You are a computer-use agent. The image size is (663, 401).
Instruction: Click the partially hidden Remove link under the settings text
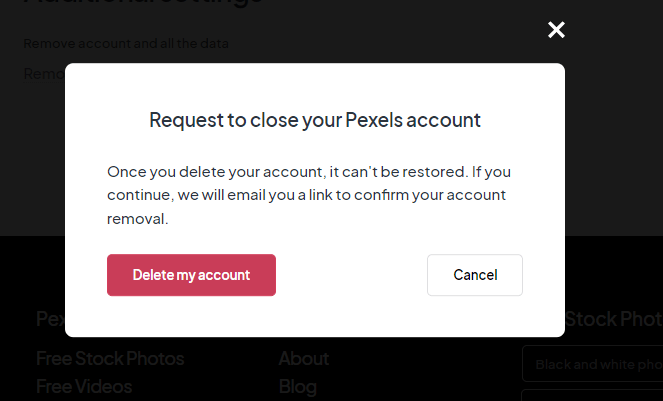(x=43, y=74)
